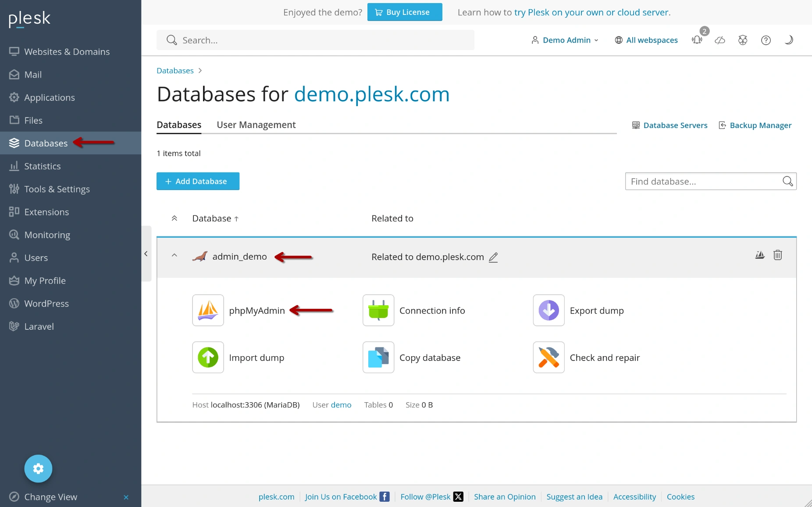Screen dimensions: 812x507
Task: Collapse the admin_demo database row
Action: tap(175, 255)
